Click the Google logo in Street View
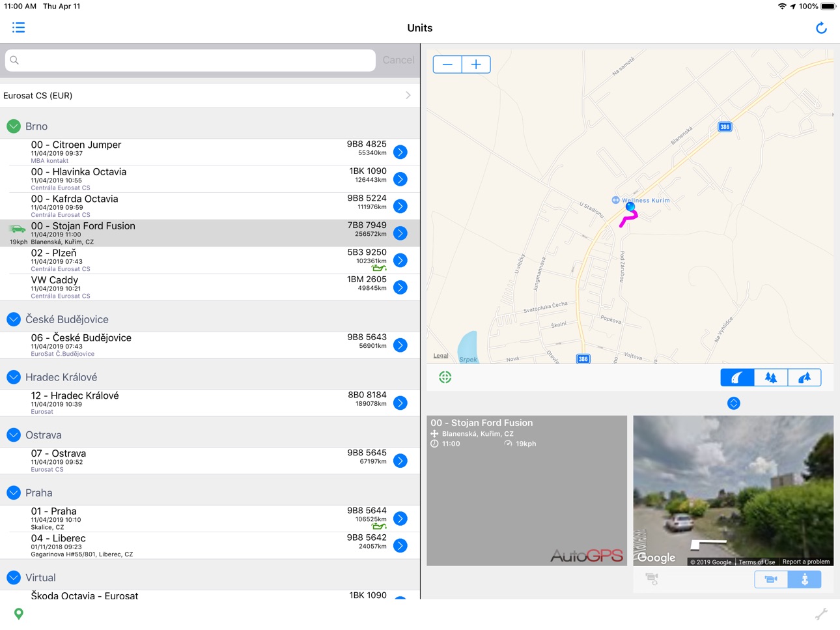The image size is (840, 630). click(x=656, y=557)
